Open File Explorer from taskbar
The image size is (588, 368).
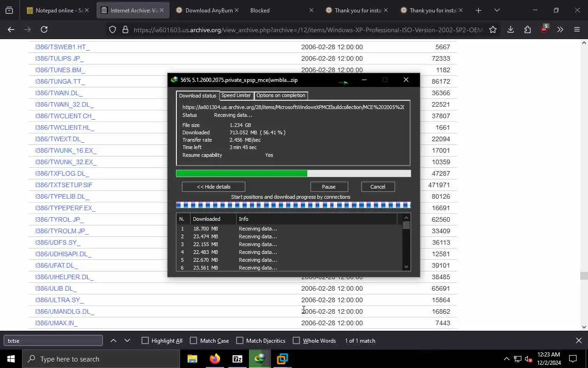(x=192, y=359)
